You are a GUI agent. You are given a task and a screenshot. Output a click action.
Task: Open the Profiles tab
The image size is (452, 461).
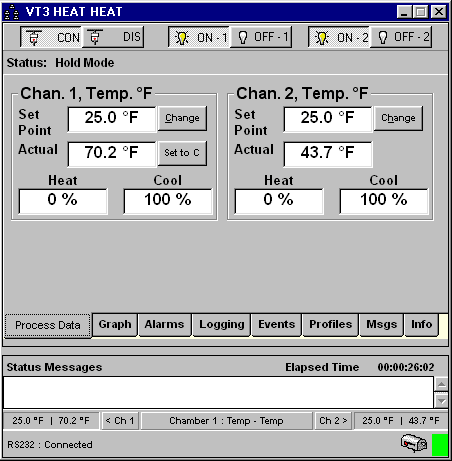point(330,324)
